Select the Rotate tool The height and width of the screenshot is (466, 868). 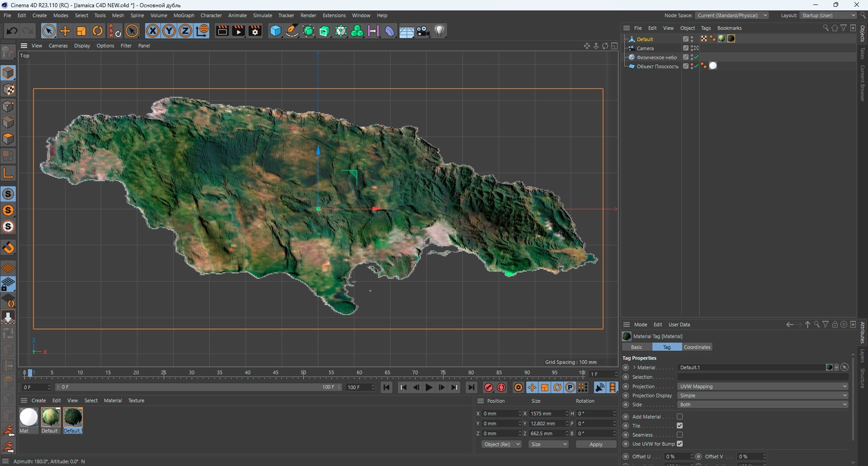(x=98, y=31)
